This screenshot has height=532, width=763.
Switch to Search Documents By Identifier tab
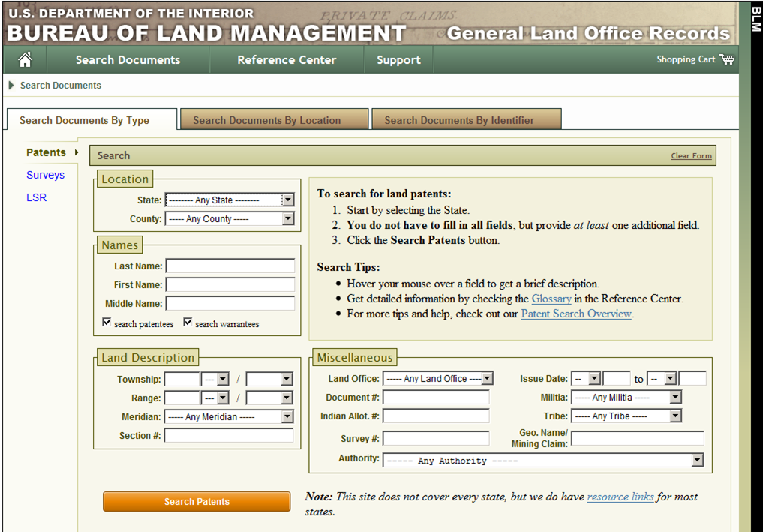click(x=467, y=119)
